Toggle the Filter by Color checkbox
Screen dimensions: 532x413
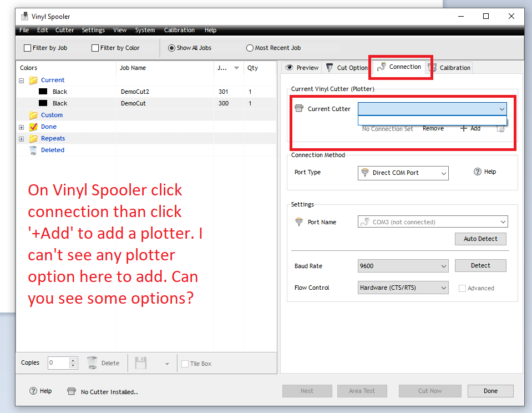[95, 48]
